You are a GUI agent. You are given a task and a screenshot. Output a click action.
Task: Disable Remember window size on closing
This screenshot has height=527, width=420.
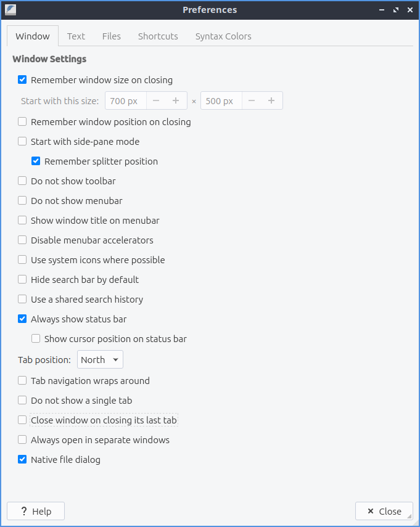pyautogui.click(x=23, y=80)
